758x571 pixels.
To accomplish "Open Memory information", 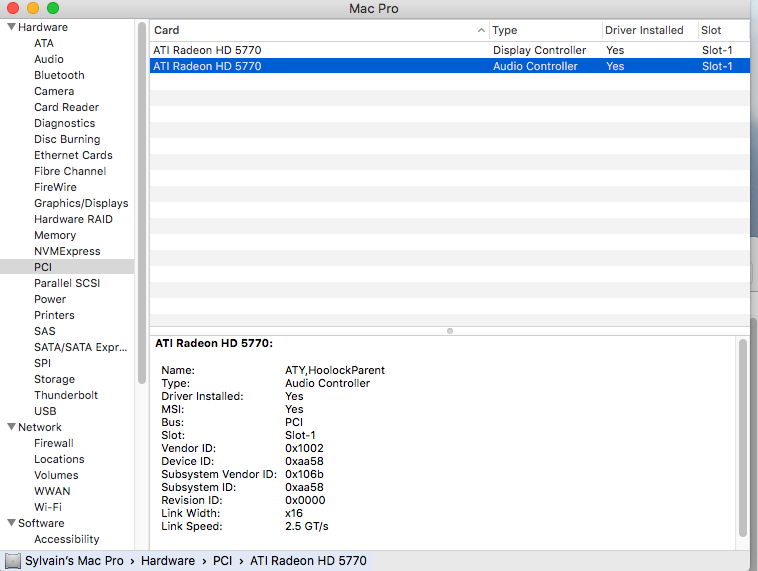I will point(55,235).
